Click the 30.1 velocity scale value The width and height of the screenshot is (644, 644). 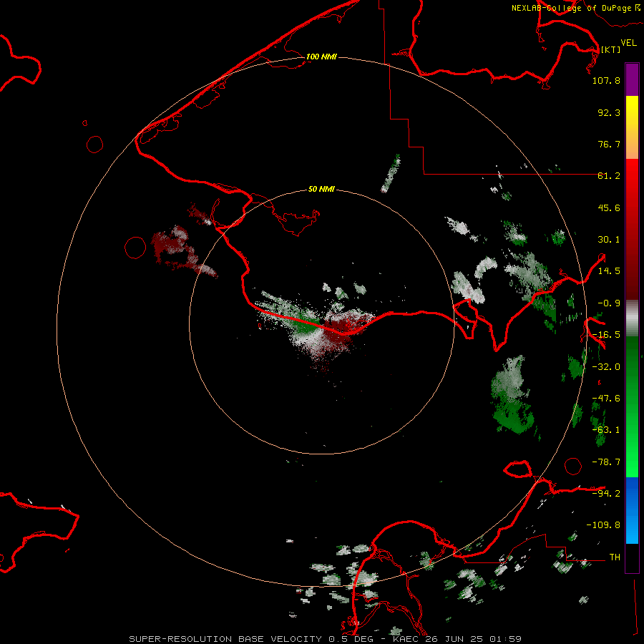pyautogui.click(x=609, y=240)
